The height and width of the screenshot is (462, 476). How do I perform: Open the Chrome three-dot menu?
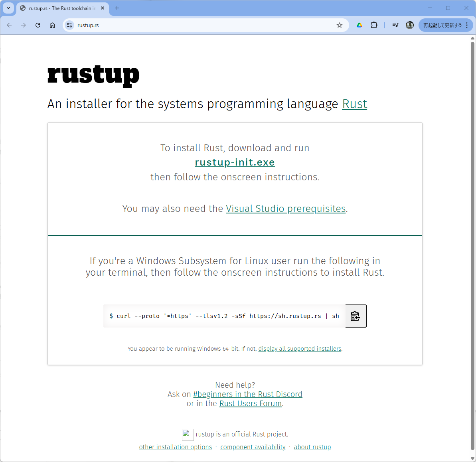click(467, 25)
